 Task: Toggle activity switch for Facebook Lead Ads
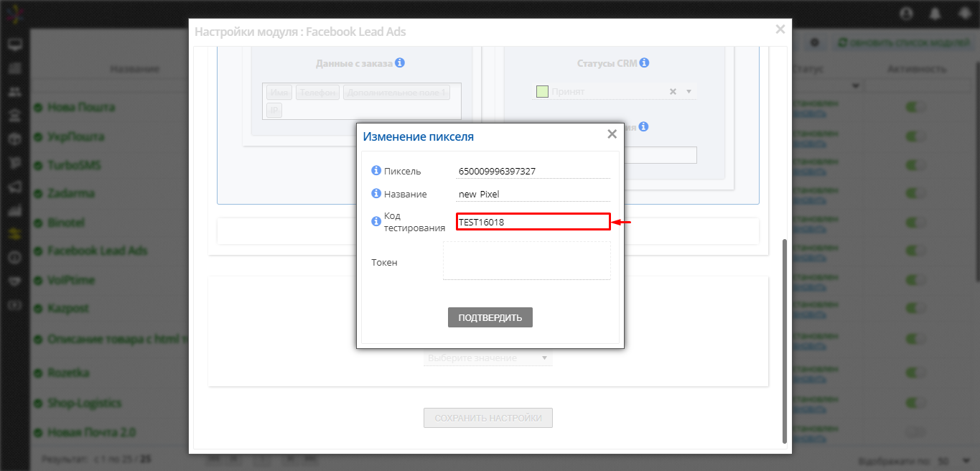pyautogui.click(x=915, y=251)
